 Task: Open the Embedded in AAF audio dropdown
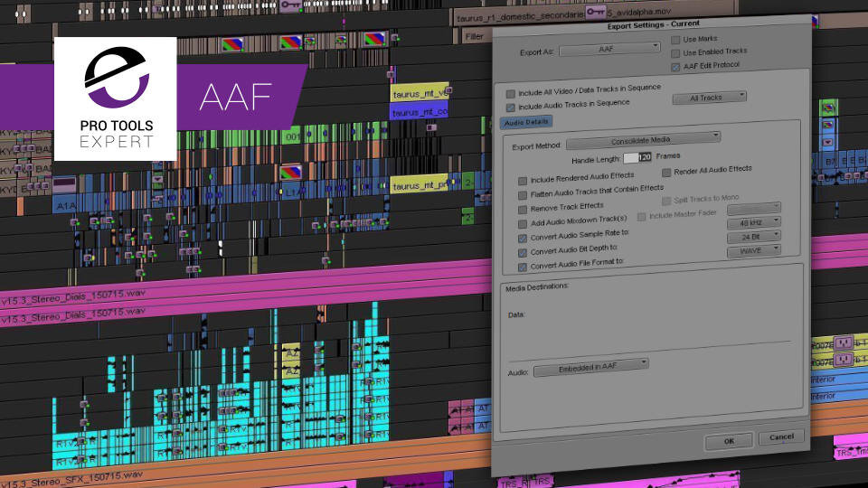point(590,368)
